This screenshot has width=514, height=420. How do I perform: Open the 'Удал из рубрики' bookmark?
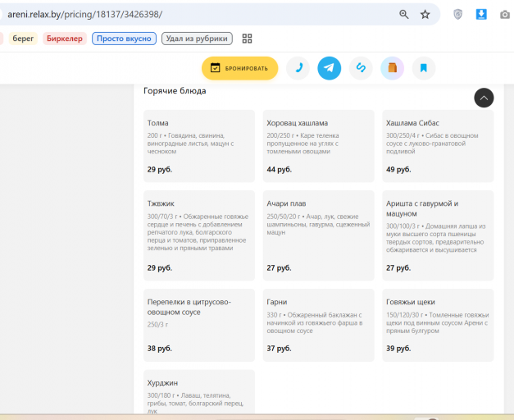tap(197, 39)
